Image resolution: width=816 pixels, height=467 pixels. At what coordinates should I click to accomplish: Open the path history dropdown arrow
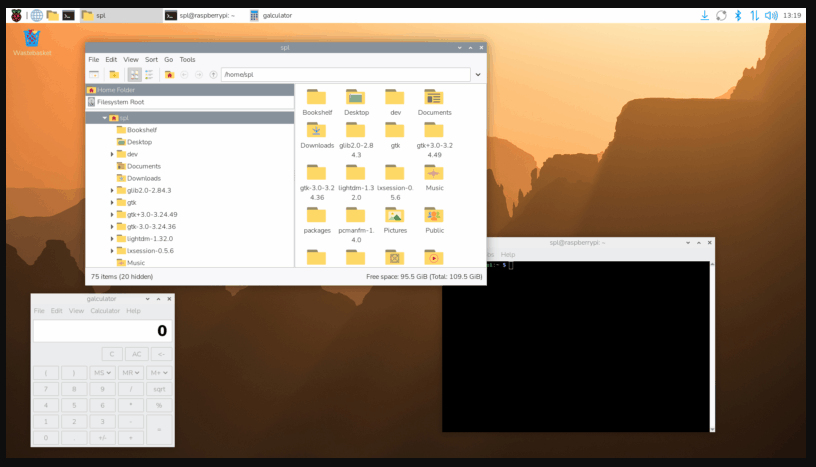478,74
